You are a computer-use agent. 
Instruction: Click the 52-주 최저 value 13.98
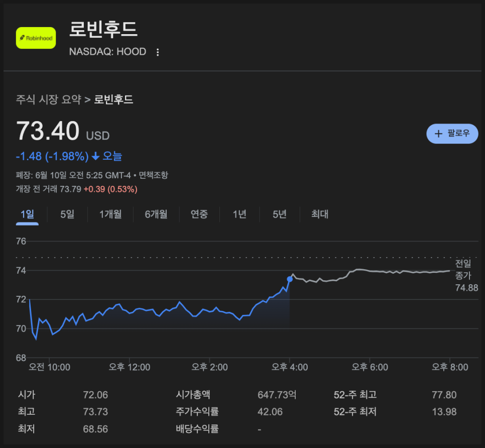tap(444, 412)
